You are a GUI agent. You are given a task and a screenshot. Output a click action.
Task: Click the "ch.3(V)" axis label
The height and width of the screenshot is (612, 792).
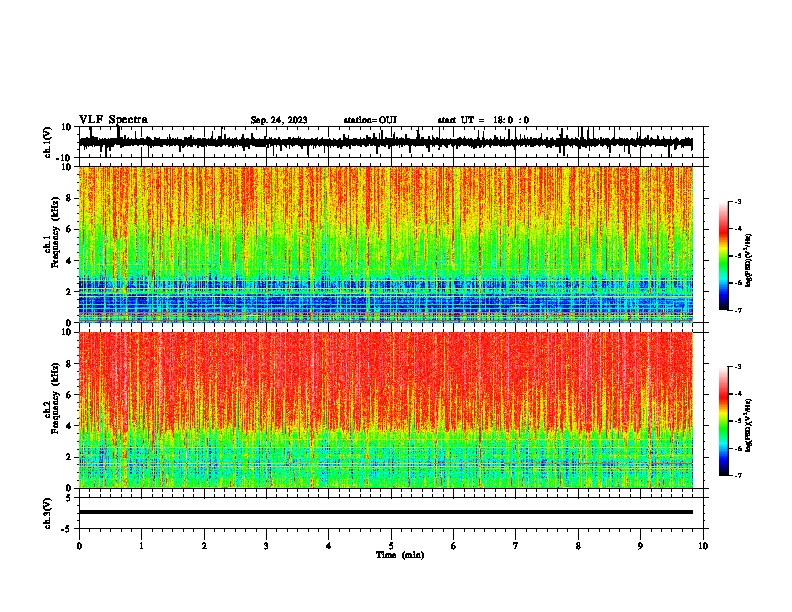(48, 513)
